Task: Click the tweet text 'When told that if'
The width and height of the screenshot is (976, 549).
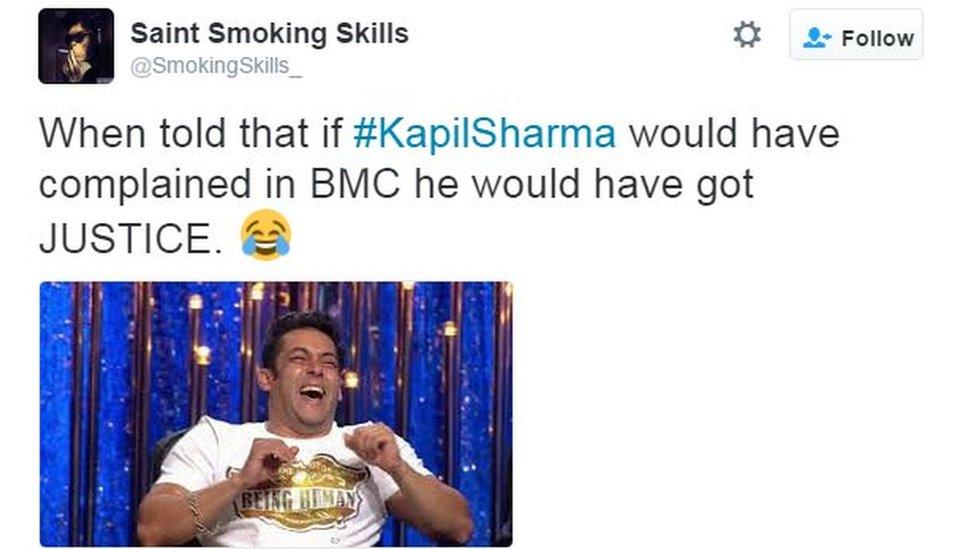Action: pos(191,133)
